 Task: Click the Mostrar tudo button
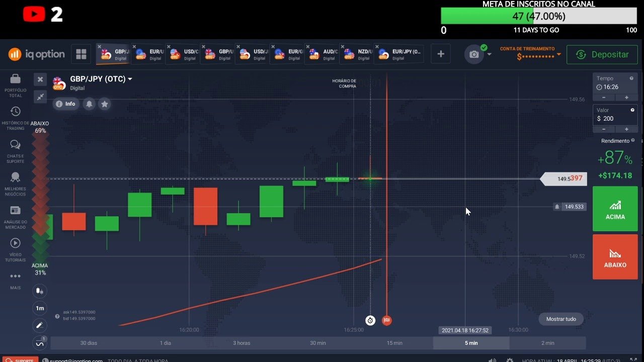560,319
